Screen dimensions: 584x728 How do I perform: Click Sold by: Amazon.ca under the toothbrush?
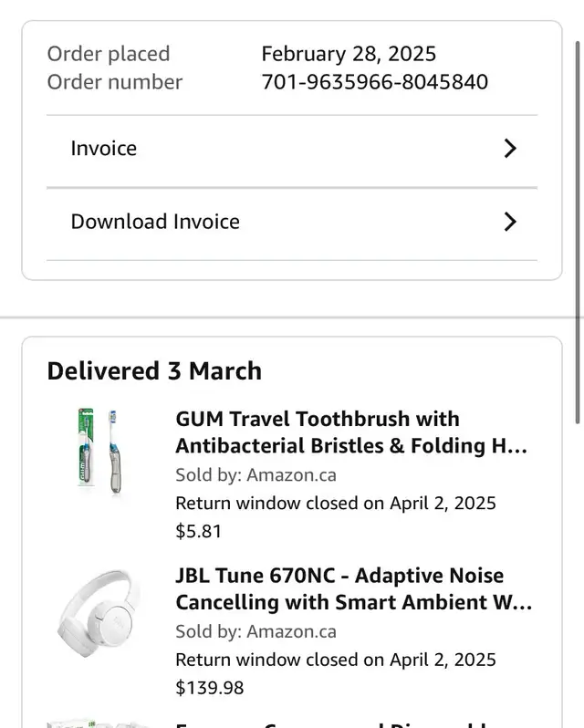(x=255, y=475)
